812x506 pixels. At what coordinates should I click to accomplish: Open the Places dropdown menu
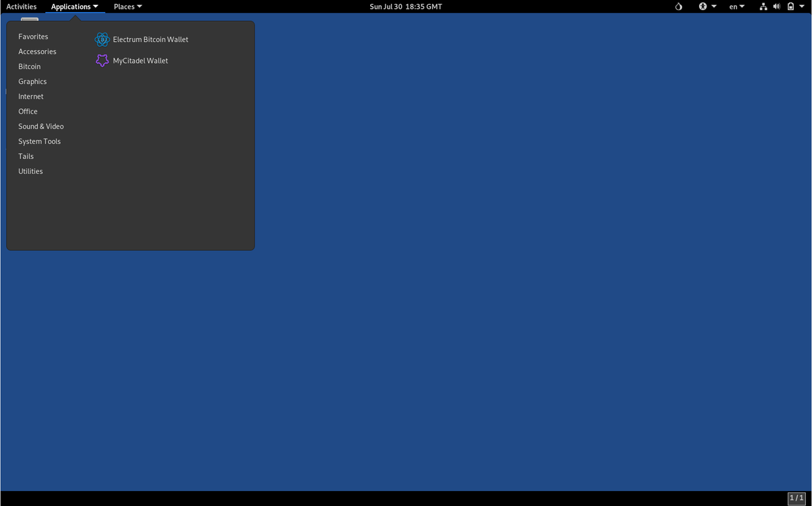coord(128,7)
